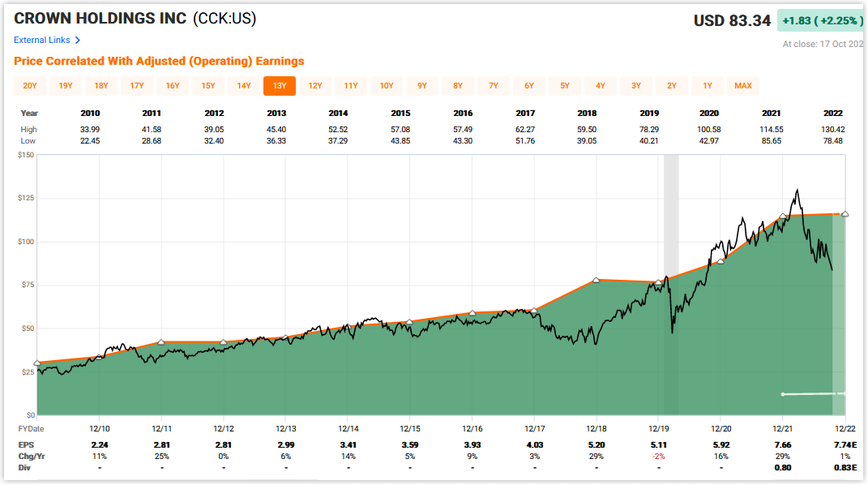Click the +1.83 (+2.25%) price change badge
The image size is (868, 485).
(822, 20)
